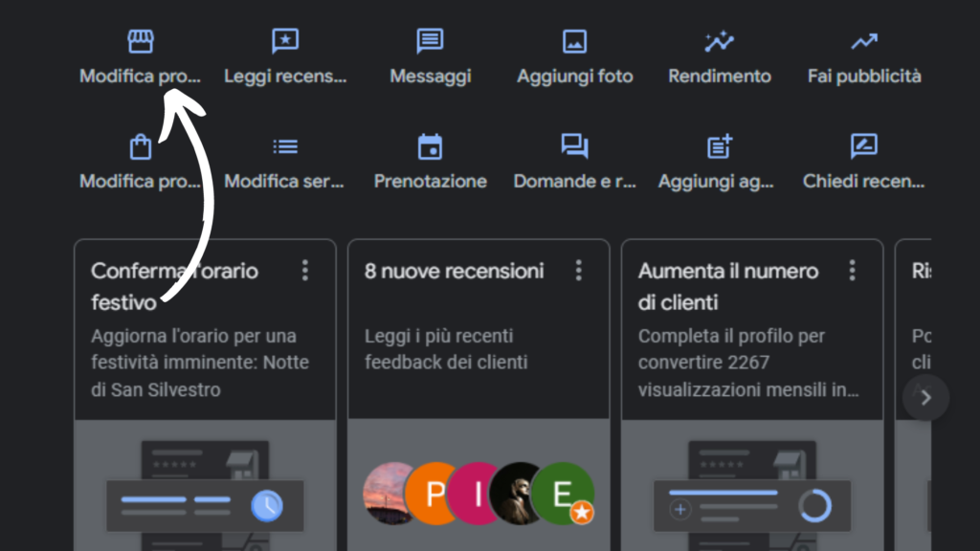This screenshot has height=551, width=980.
Task: Open Domande e risposte chat icon
Action: click(x=574, y=145)
